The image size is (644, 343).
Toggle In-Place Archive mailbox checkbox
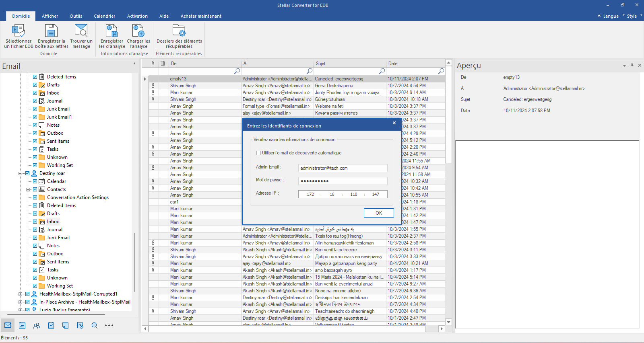27,302
